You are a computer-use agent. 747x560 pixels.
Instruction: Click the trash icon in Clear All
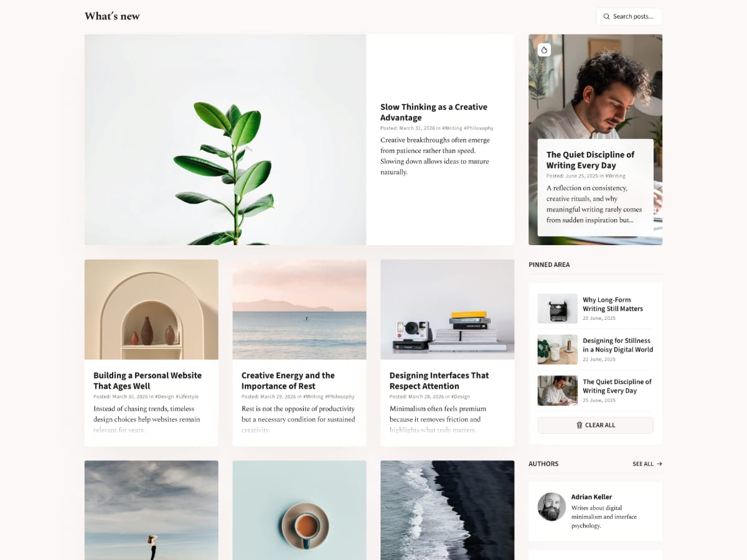580,425
